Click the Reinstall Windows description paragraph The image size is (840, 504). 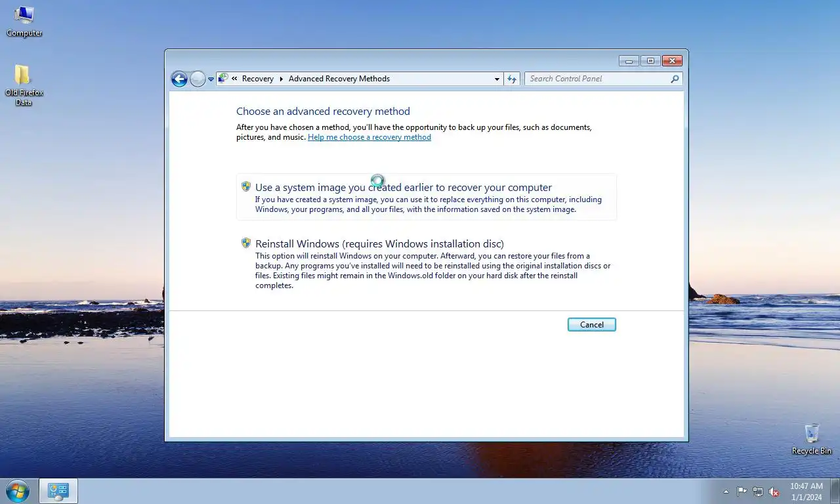click(x=432, y=270)
